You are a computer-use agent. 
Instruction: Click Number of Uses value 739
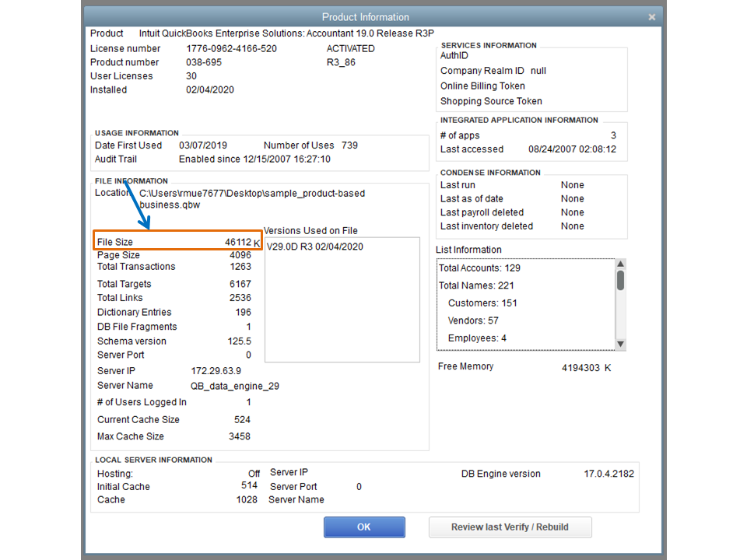349,145
